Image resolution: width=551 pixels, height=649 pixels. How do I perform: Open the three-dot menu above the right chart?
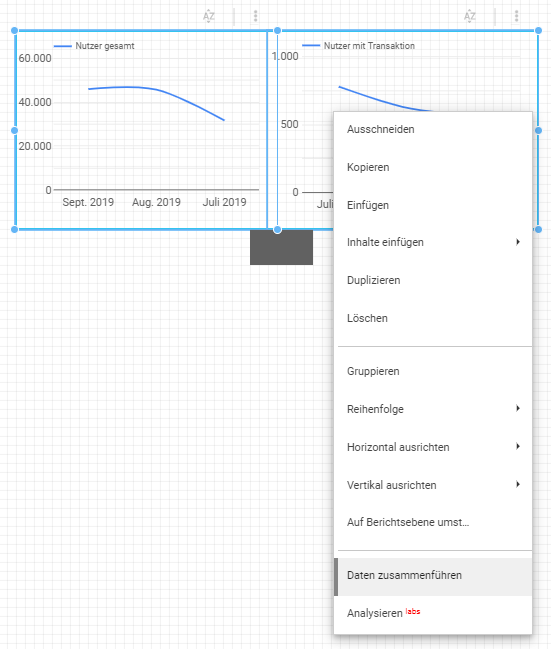[516, 16]
